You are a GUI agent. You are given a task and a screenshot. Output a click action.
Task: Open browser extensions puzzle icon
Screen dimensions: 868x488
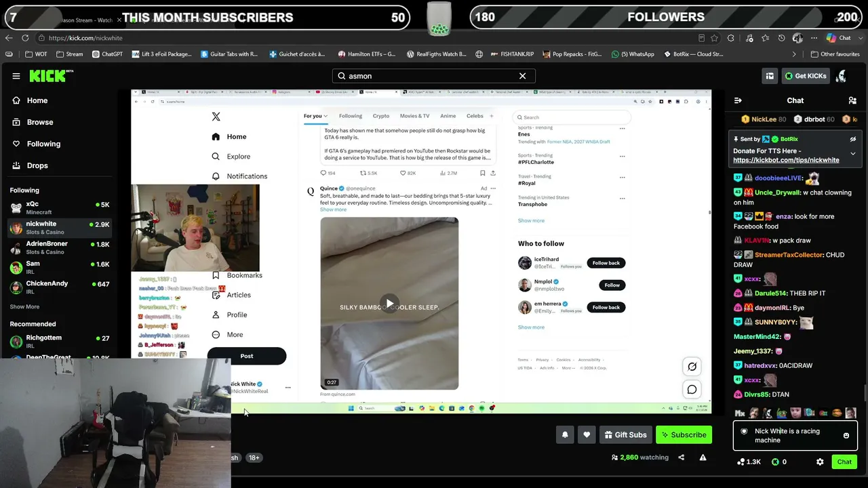pos(731,38)
